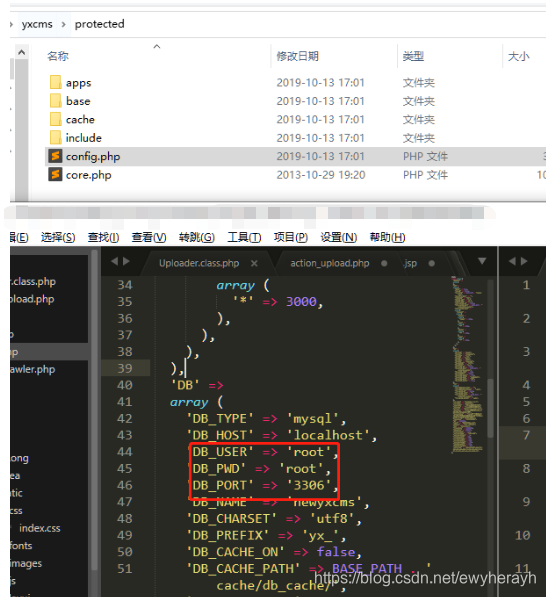Click the 'DB_HOST' code line
The height and width of the screenshot is (597, 546).
[x=282, y=435]
